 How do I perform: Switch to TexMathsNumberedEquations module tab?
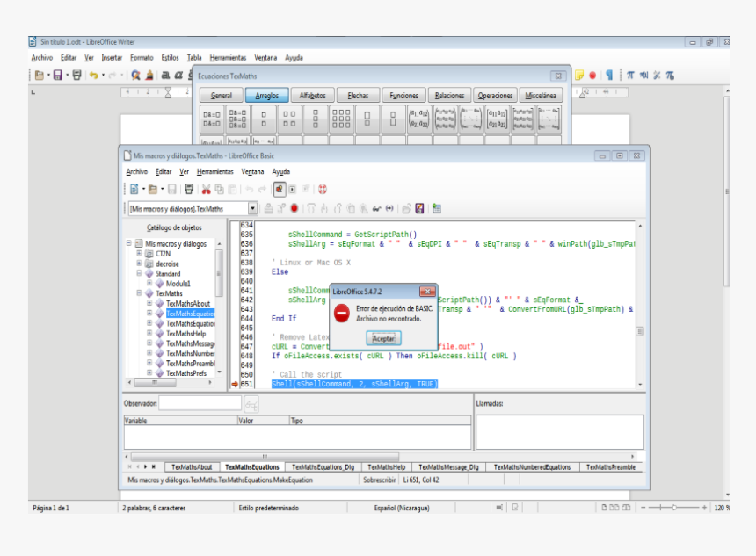point(532,467)
